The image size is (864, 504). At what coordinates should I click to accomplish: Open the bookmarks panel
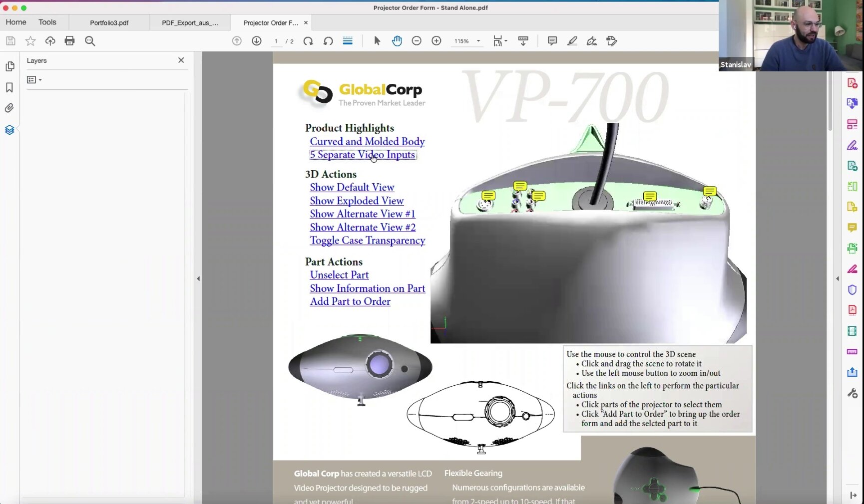click(9, 88)
